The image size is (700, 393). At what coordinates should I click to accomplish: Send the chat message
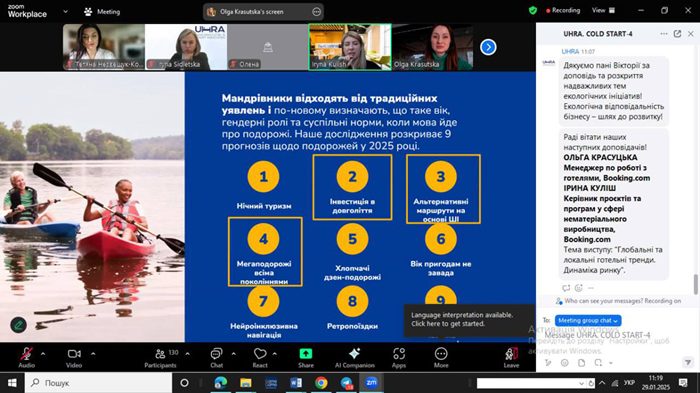click(688, 362)
